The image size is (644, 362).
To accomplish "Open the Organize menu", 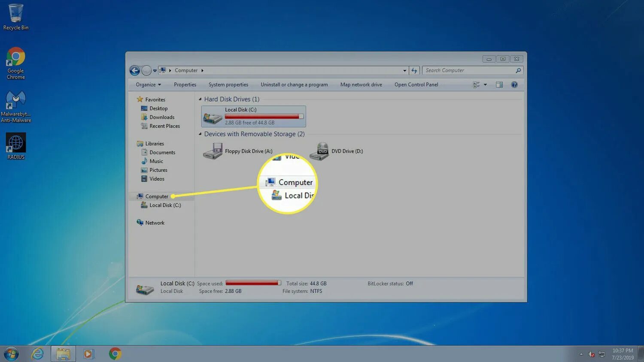I will click(148, 84).
